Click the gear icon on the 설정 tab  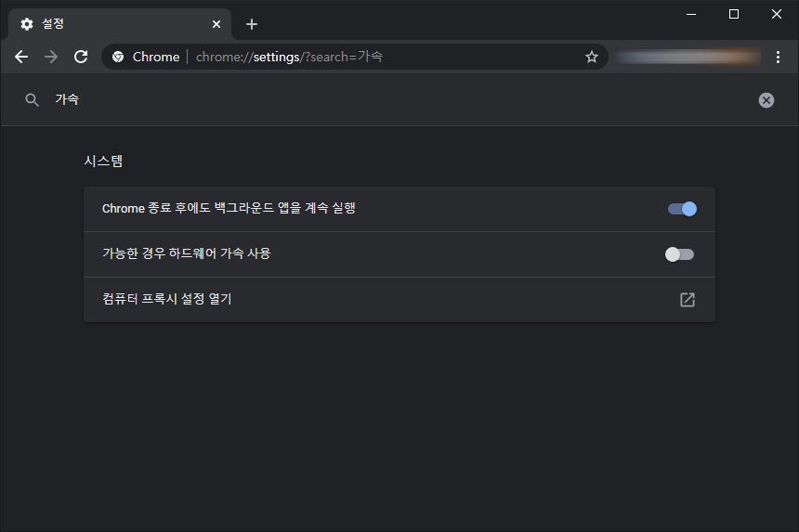[x=27, y=24]
